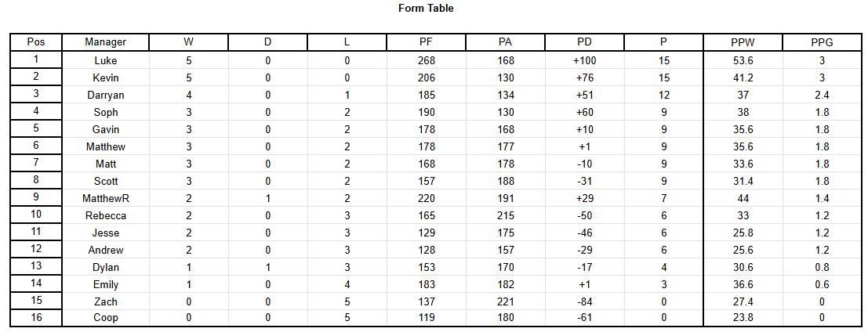The width and height of the screenshot is (868, 332).
Task: Select the PF column header
Action: (x=427, y=42)
